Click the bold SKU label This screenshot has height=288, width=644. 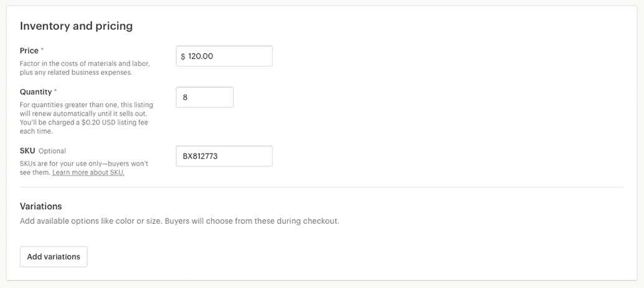pyautogui.click(x=27, y=151)
